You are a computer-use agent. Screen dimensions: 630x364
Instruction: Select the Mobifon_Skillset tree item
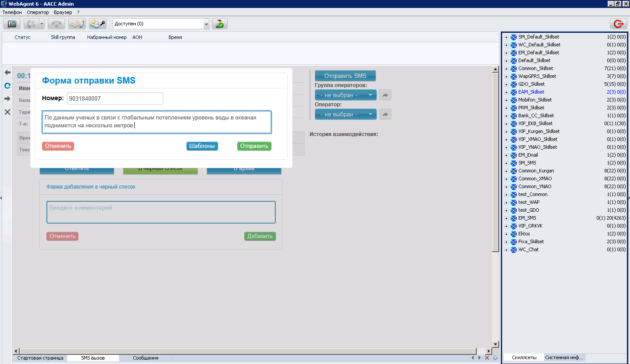(x=535, y=100)
